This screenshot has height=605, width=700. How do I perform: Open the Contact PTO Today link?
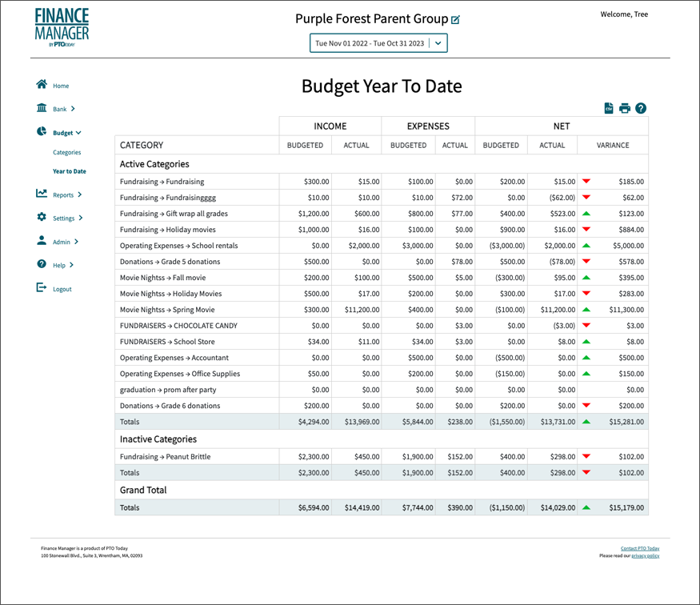pyautogui.click(x=639, y=548)
